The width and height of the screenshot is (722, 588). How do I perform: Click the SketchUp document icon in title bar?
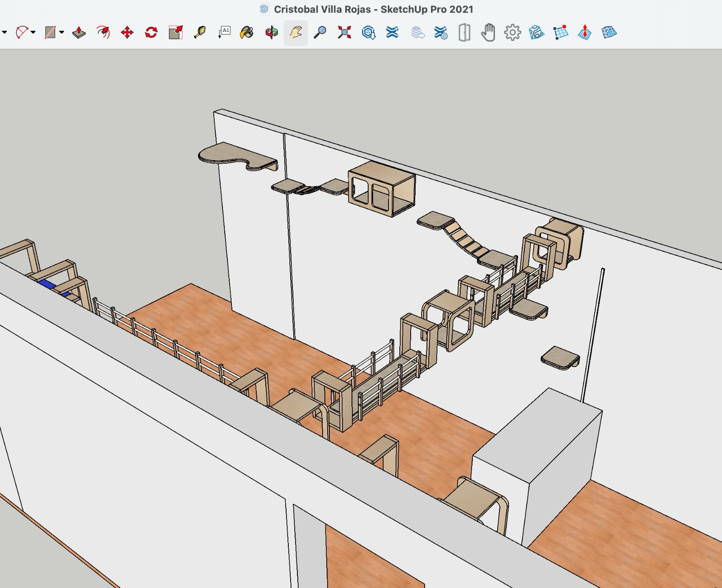coord(264,9)
